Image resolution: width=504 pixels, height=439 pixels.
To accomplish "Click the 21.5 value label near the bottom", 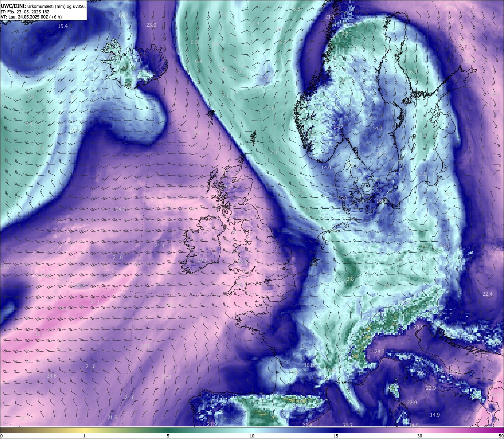I will pos(112,417).
